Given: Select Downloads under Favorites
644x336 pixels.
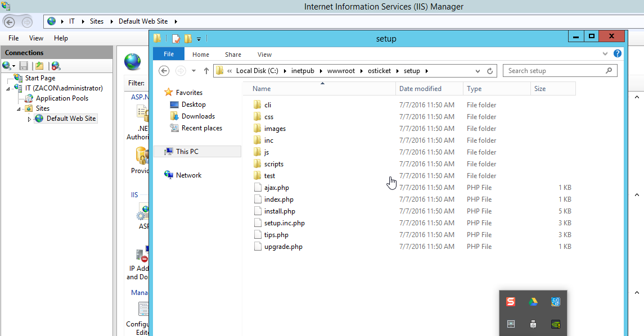Looking at the screenshot, I should click(198, 116).
